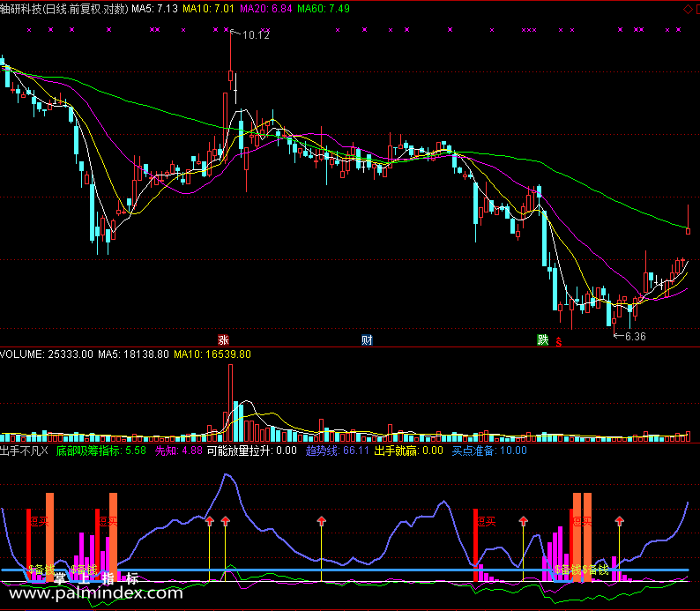Click the red $ marker beside 跌

[558, 342]
